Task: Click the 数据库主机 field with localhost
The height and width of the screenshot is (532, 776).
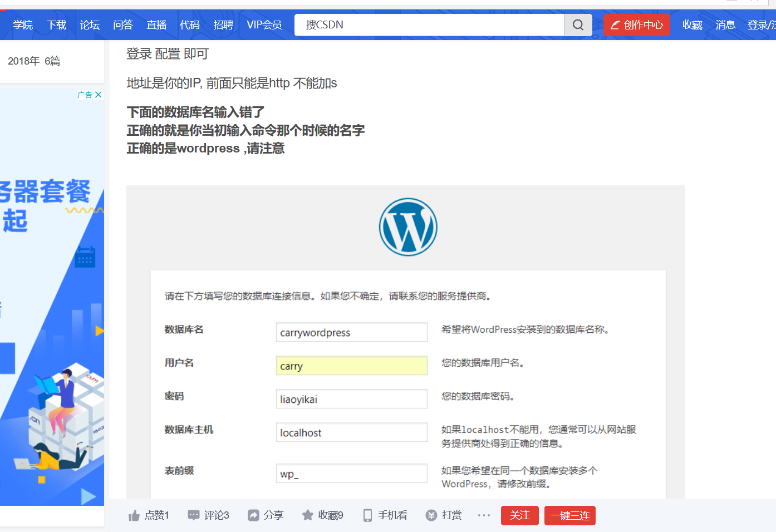Action: tap(352, 432)
